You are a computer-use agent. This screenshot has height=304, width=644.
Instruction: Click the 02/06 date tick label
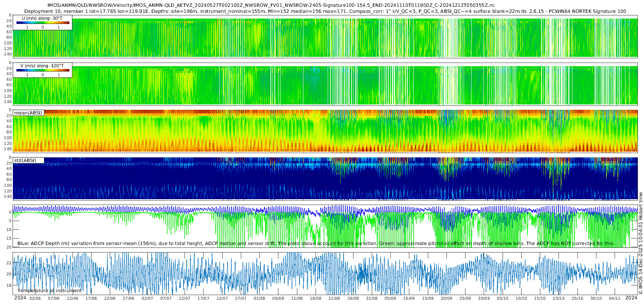(x=35, y=298)
